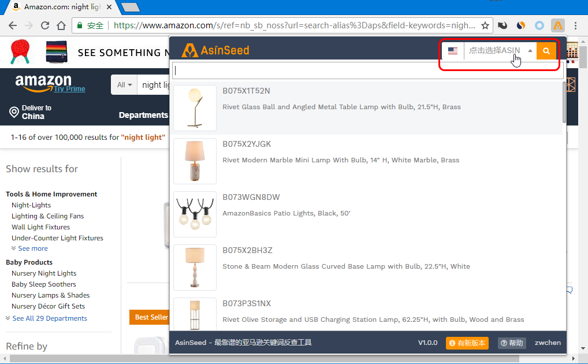Viewport: 588px width, 364px height.
Task: Open Lighting & Ceiling Fans category
Action: [47, 216]
